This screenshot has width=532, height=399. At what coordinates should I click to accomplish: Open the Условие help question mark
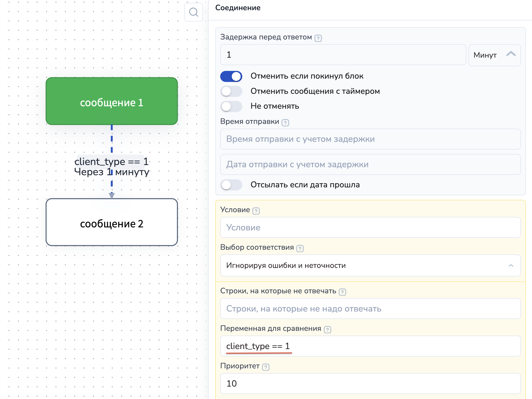(x=256, y=211)
